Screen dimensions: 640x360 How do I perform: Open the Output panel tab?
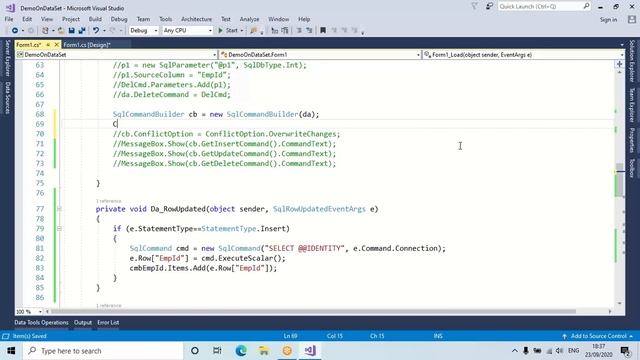pos(83,322)
